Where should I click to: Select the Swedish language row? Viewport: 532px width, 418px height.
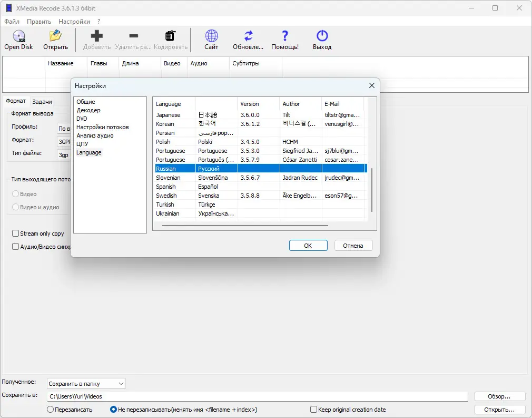pyautogui.click(x=261, y=196)
